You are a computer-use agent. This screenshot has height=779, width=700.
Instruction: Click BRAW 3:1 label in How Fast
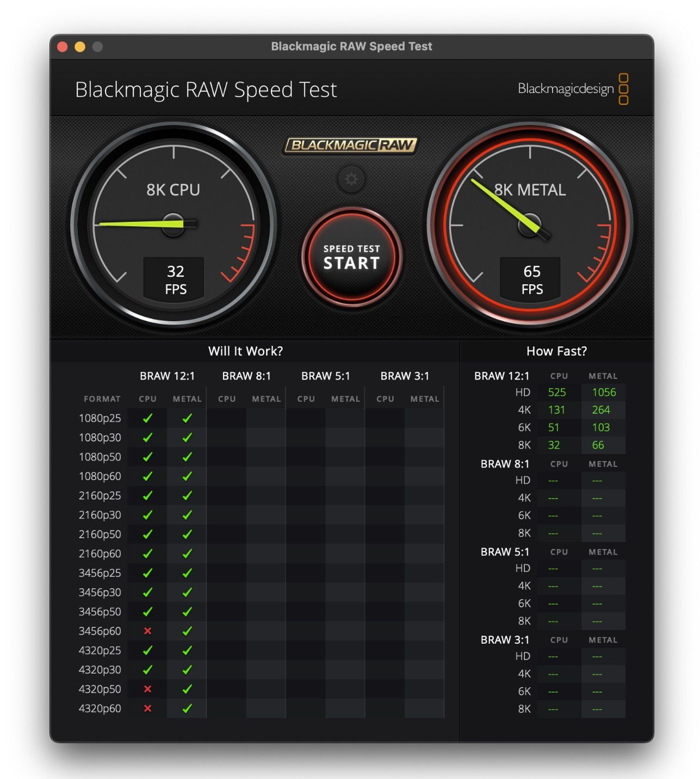tap(505, 640)
